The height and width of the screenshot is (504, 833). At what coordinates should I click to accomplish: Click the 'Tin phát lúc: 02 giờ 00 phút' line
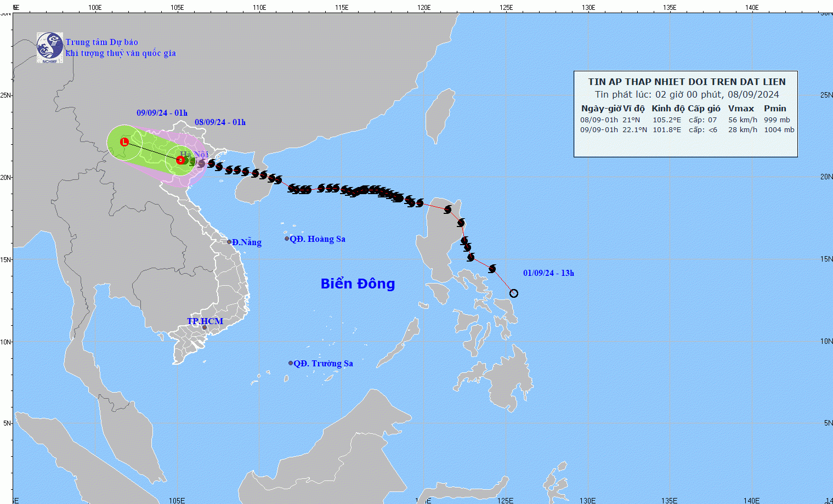tap(658, 94)
